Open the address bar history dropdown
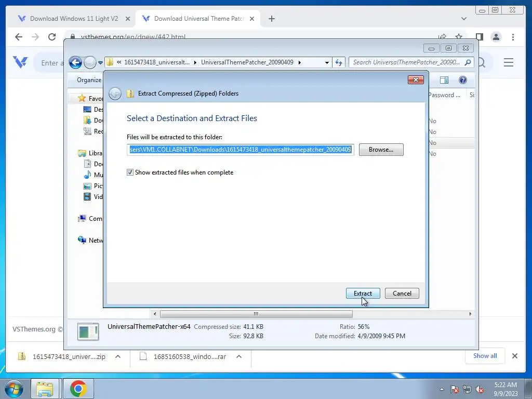Screen dimensions: 532x399 [x=326, y=62]
